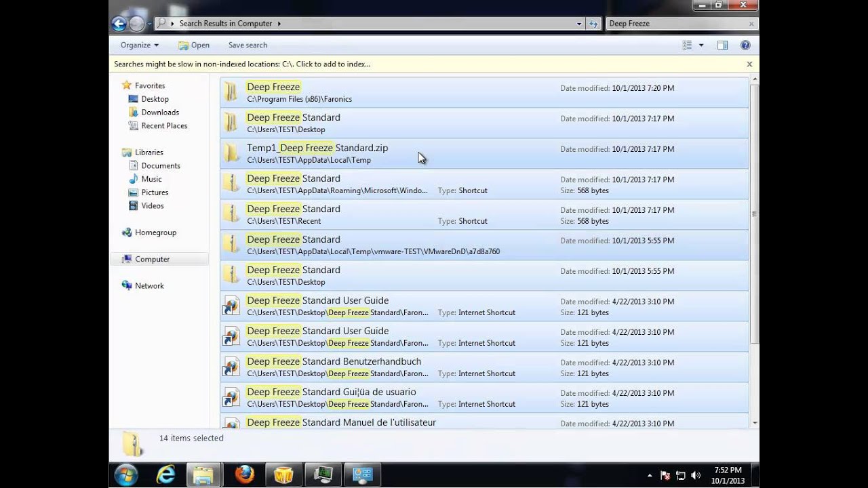868x488 pixels.
Task: Click the Back navigation arrow
Action: click(x=119, y=24)
